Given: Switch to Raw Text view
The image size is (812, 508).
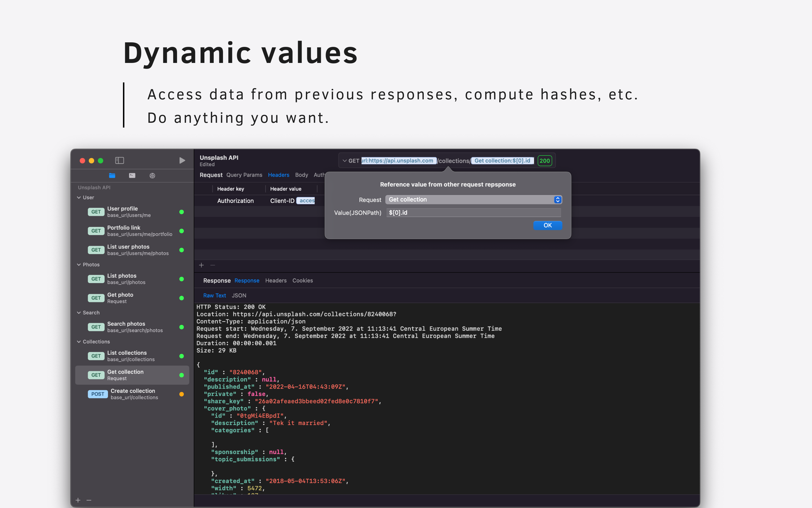Looking at the screenshot, I should click(214, 296).
